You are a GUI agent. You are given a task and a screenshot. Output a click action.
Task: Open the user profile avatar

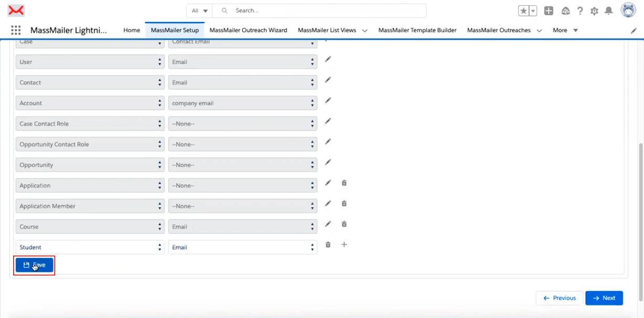[x=628, y=10]
